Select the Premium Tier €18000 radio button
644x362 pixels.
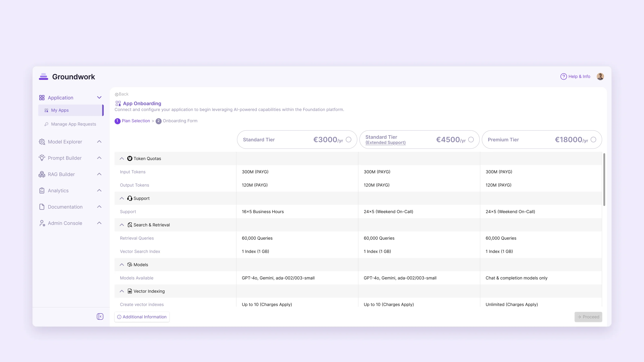[593, 140]
